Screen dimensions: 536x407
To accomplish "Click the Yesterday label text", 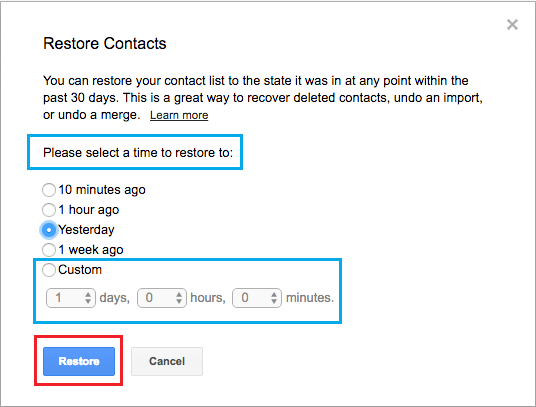I will [x=86, y=230].
